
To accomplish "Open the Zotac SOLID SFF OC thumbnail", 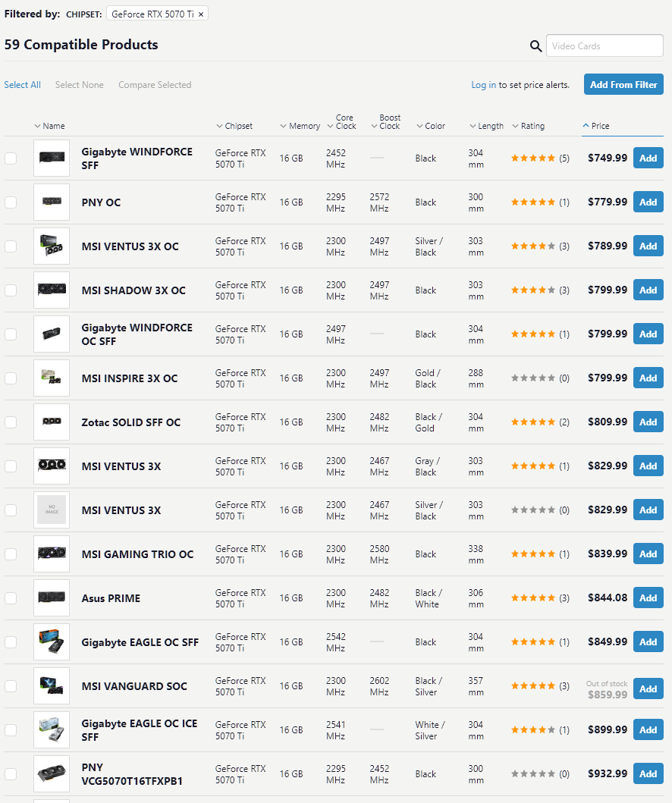I will click(x=52, y=422).
